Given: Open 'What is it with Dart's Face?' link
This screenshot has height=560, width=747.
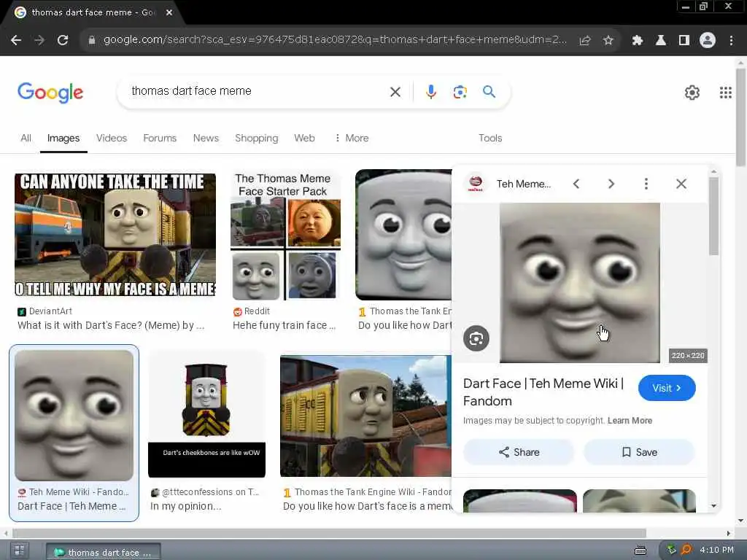Looking at the screenshot, I should (x=111, y=326).
